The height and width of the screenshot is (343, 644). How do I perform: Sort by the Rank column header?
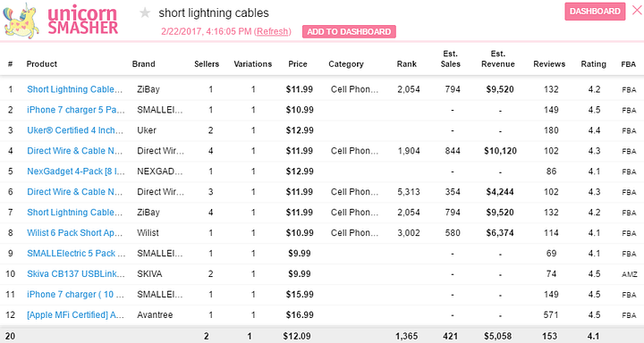[x=407, y=64]
